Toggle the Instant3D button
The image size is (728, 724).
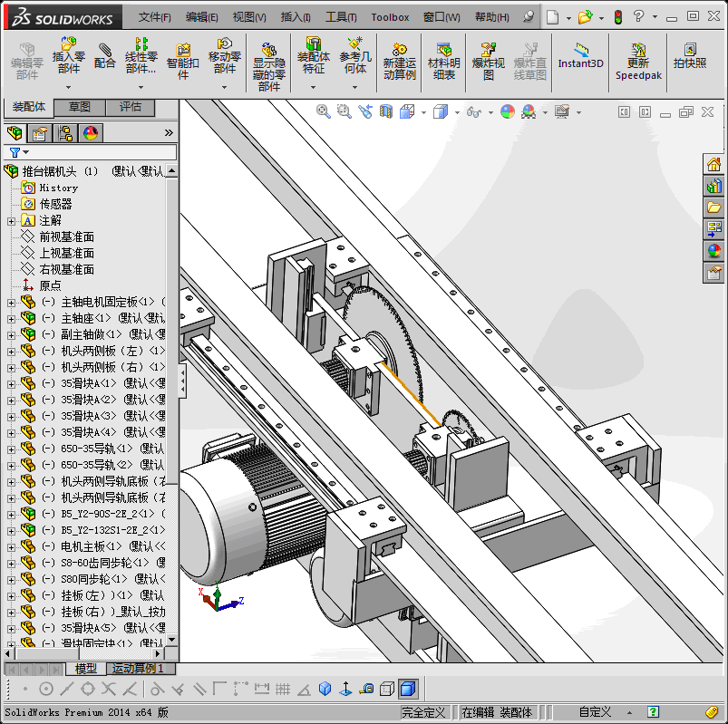tap(580, 56)
